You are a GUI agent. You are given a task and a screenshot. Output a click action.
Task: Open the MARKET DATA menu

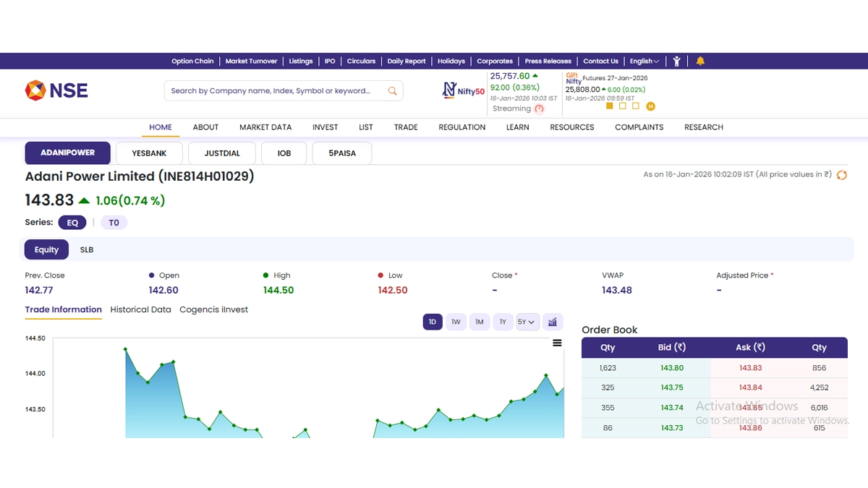pos(265,127)
